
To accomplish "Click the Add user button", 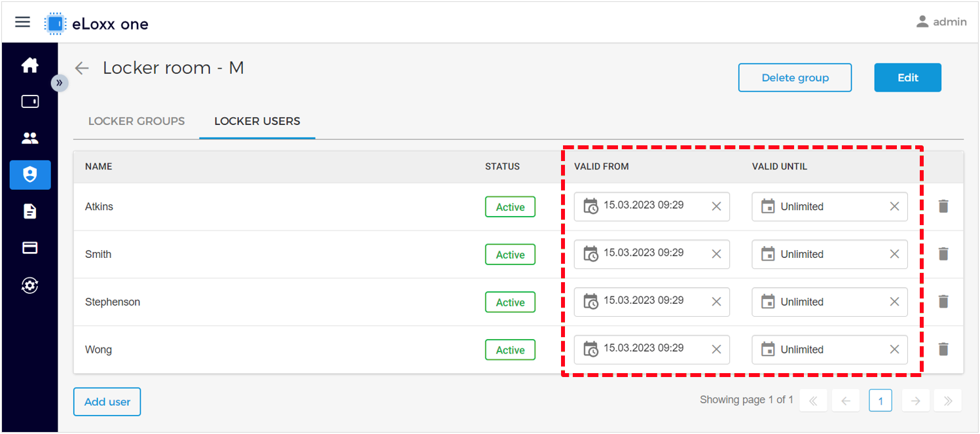I will tap(107, 402).
